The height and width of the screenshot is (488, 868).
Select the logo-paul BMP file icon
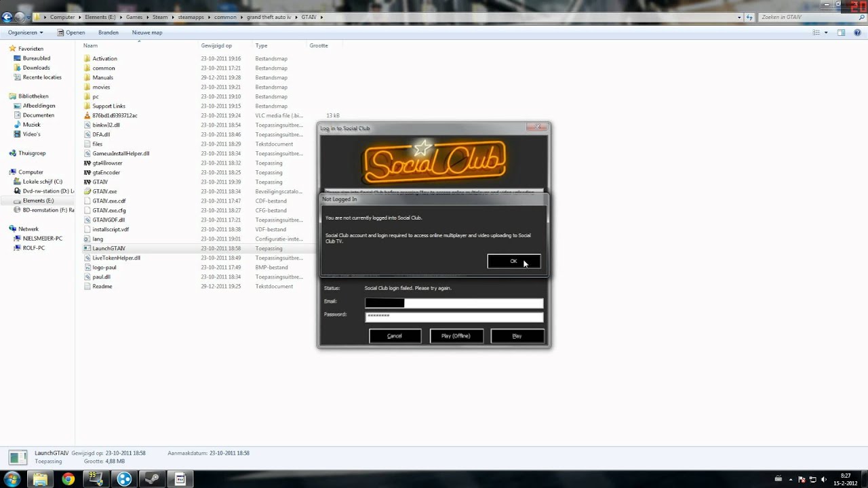(x=87, y=268)
